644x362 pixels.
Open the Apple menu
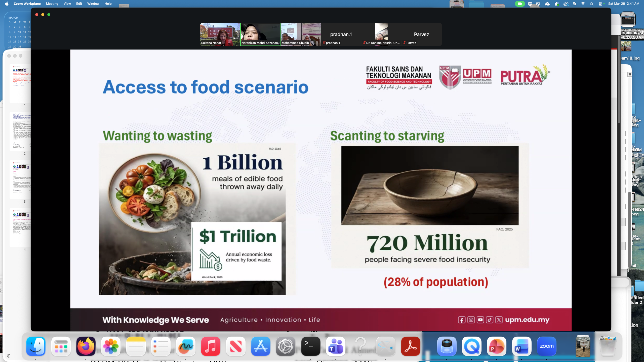7,4
